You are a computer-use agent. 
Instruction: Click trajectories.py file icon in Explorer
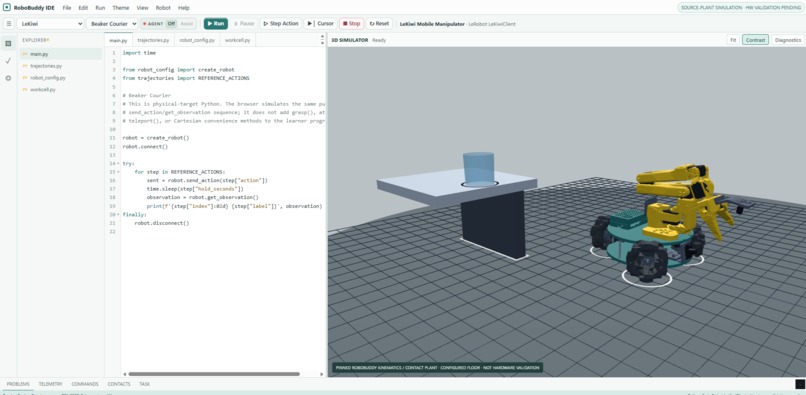[25, 66]
